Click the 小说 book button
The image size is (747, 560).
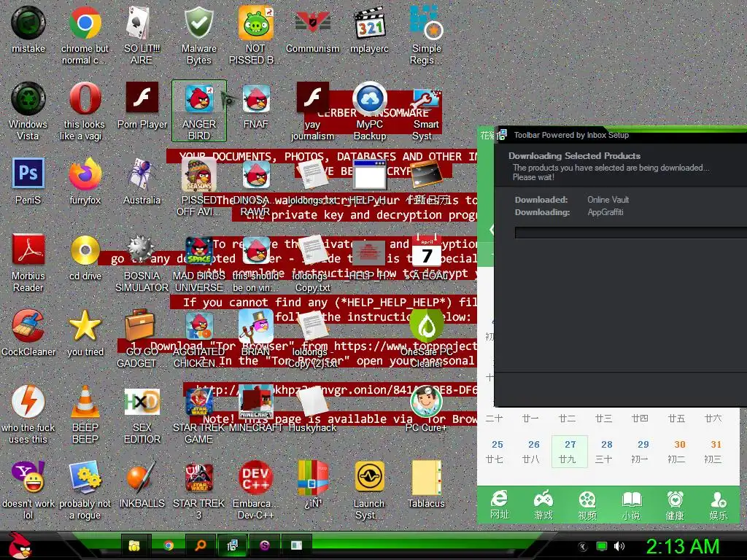point(631,505)
